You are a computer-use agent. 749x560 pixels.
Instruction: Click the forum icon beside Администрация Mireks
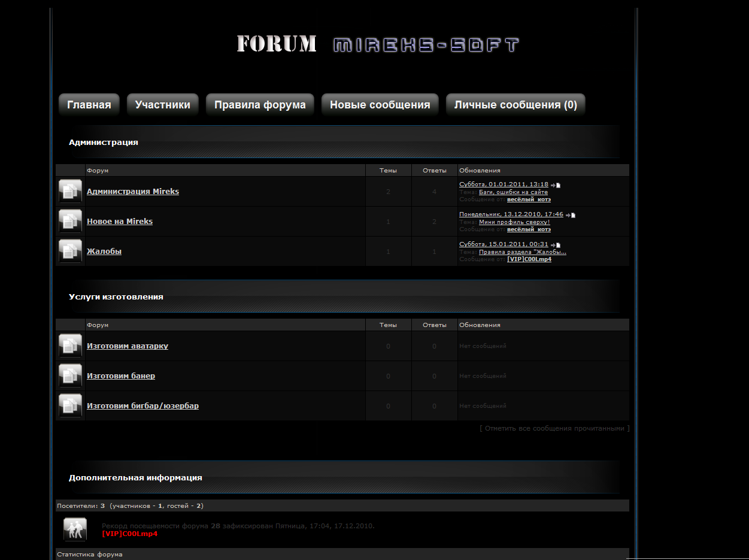pyautogui.click(x=70, y=191)
